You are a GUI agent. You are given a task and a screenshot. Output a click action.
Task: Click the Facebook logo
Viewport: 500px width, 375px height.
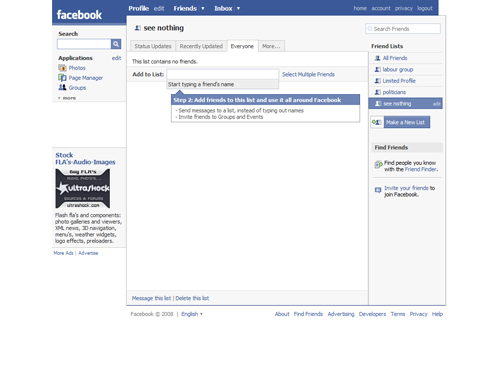(x=79, y=15)
